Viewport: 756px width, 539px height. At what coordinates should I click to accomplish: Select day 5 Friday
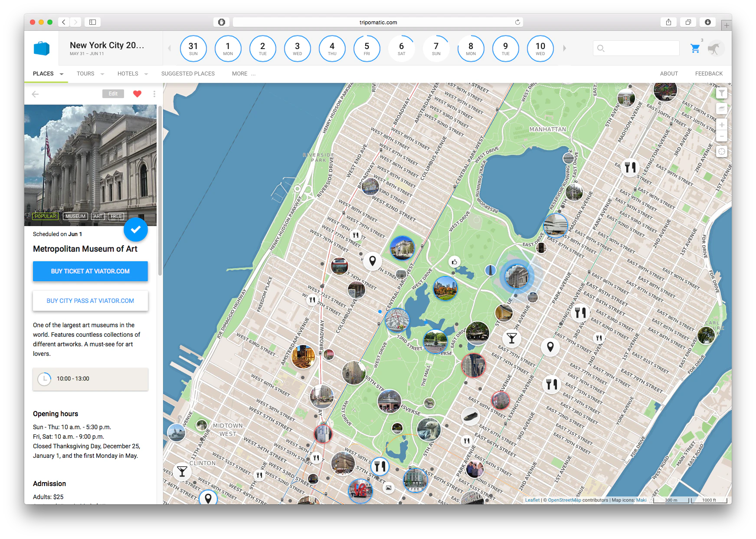[x=367, y=48]
